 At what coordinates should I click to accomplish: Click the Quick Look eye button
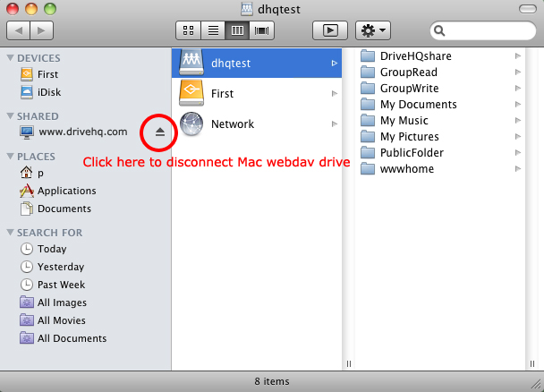point(329,30)
